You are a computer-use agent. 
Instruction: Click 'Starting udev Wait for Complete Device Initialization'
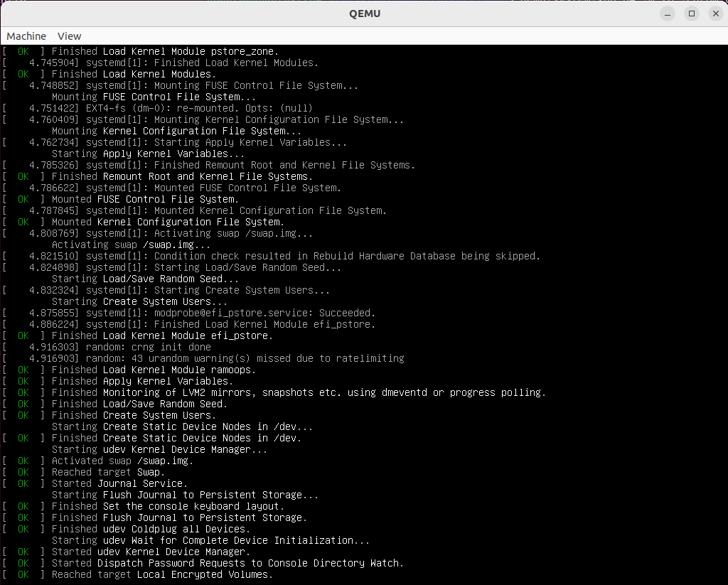click(x=210, y=540)
